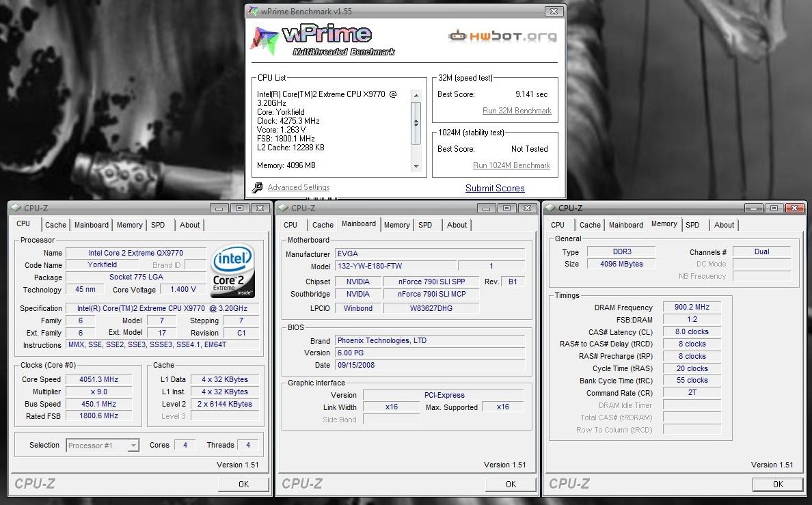Click the HWBOT.org logo
Screen dimensions: 812x505
click(x=502, y=36)
